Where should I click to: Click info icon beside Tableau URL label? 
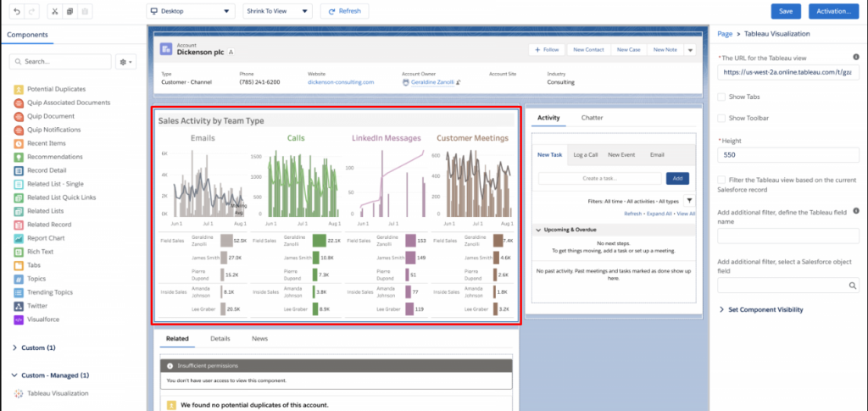855,57
